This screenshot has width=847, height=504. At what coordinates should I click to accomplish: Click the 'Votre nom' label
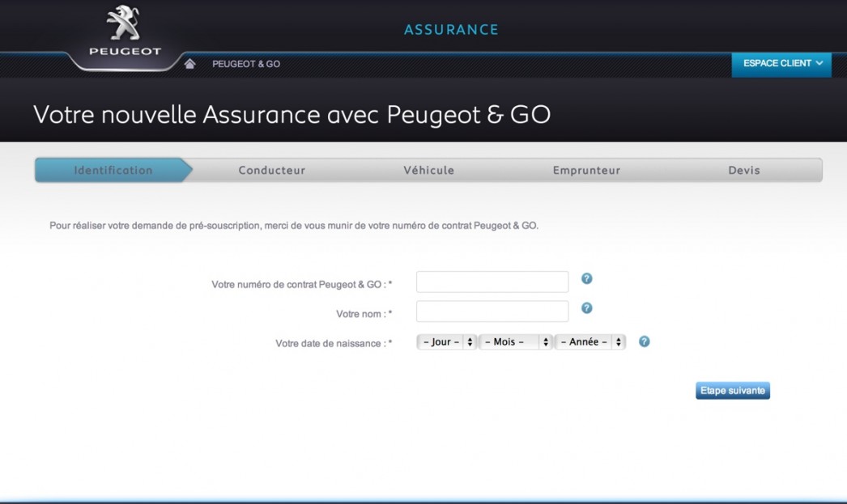tap(364, 314)
